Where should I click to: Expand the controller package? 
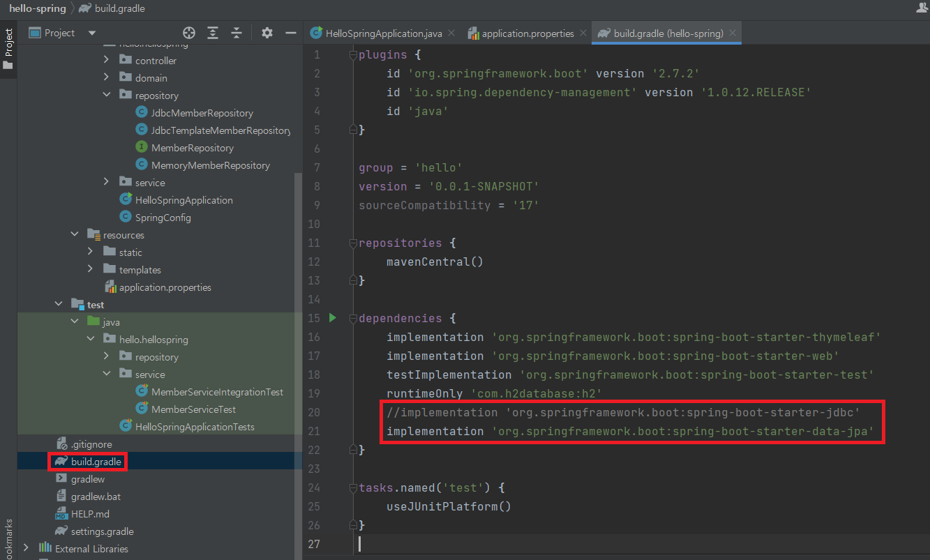click(106, 61)
